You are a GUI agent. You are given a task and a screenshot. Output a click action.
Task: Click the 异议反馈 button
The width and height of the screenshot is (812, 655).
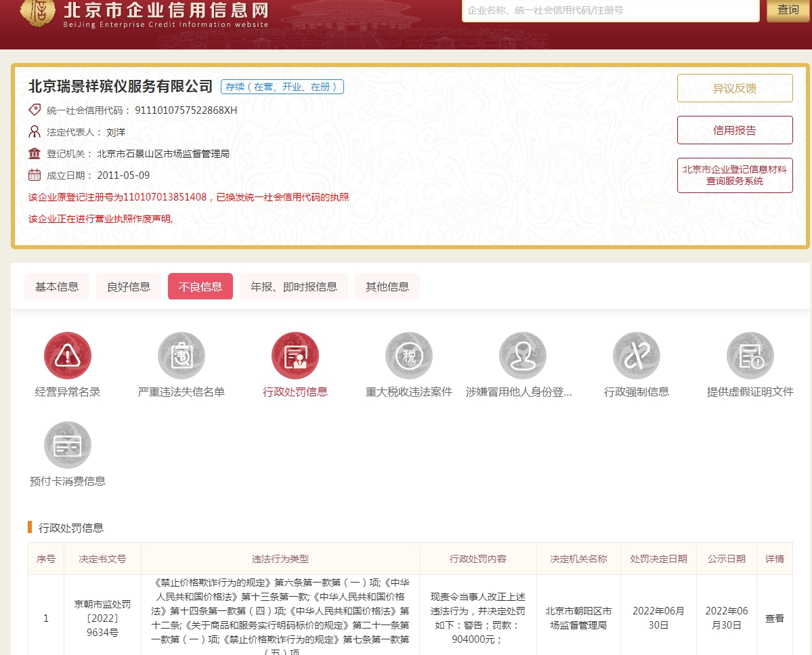pos(735,87)
